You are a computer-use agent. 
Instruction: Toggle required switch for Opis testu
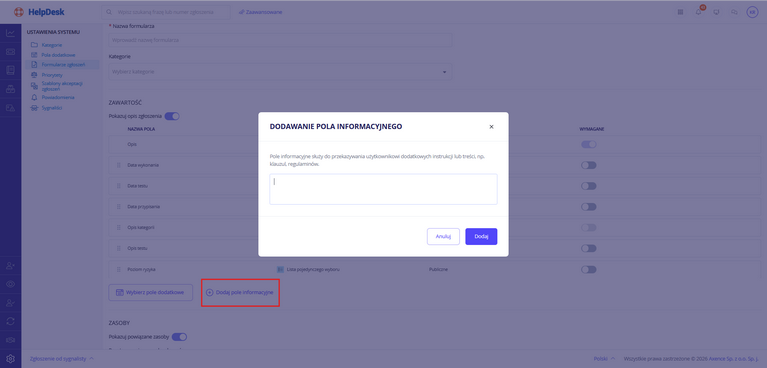pyautogui.click(x=588, y=249)
